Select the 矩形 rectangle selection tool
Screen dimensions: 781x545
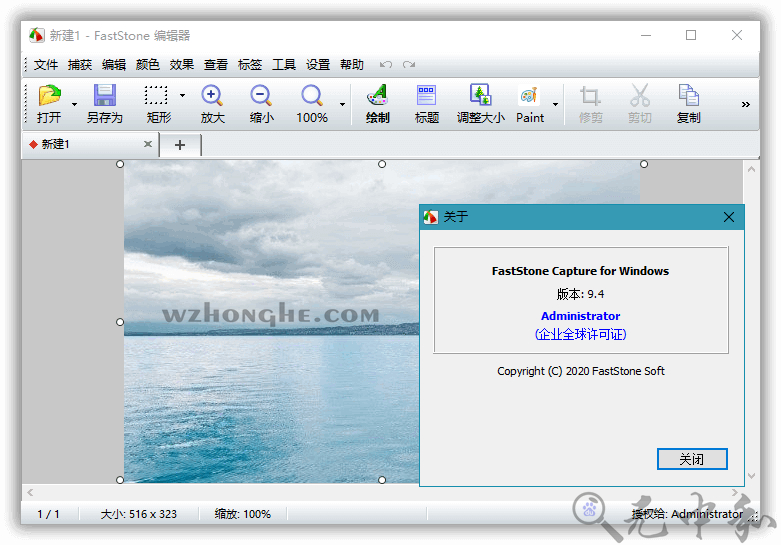[x=157, y=104]
